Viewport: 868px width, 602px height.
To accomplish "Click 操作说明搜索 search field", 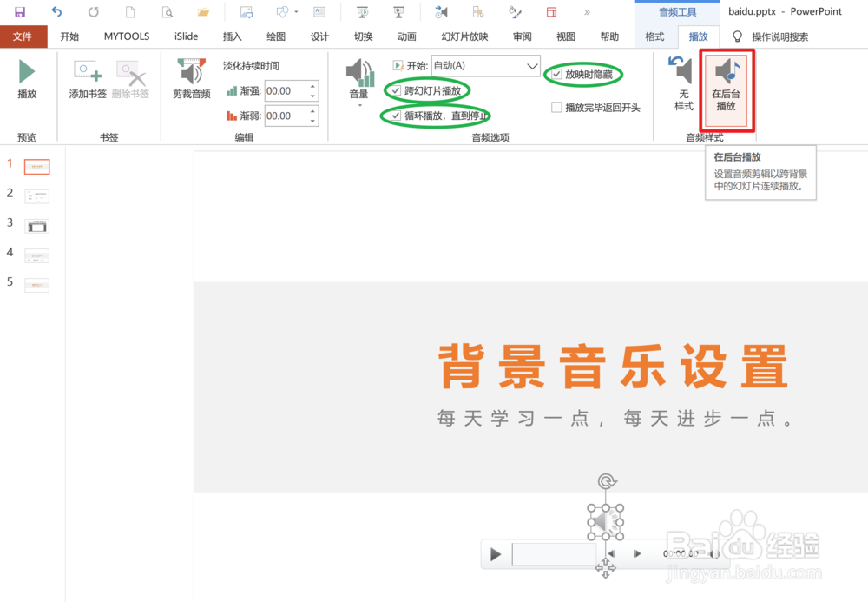I will (x=779, y=36).
